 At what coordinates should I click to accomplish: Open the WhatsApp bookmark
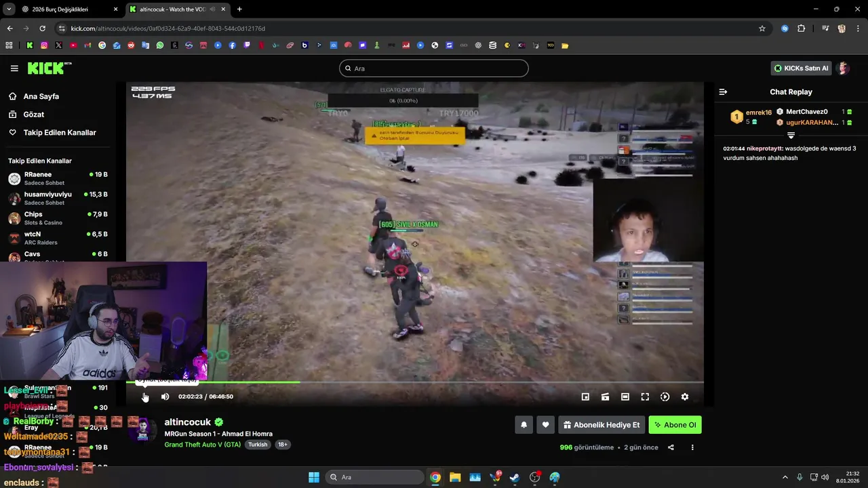tap(160, 45)
